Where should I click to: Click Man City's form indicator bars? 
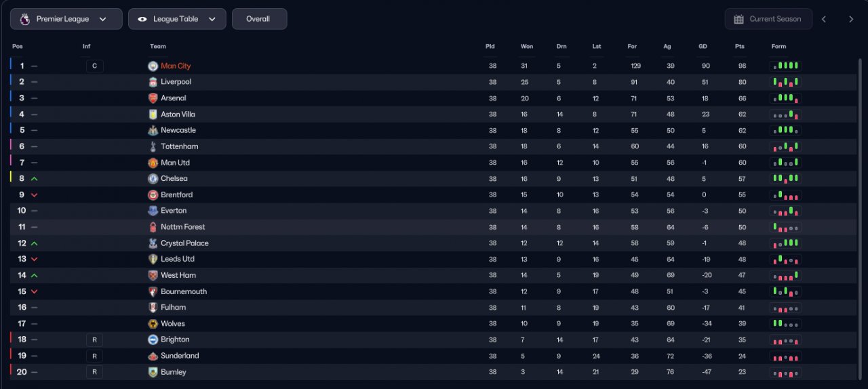[x=785, y=66]
